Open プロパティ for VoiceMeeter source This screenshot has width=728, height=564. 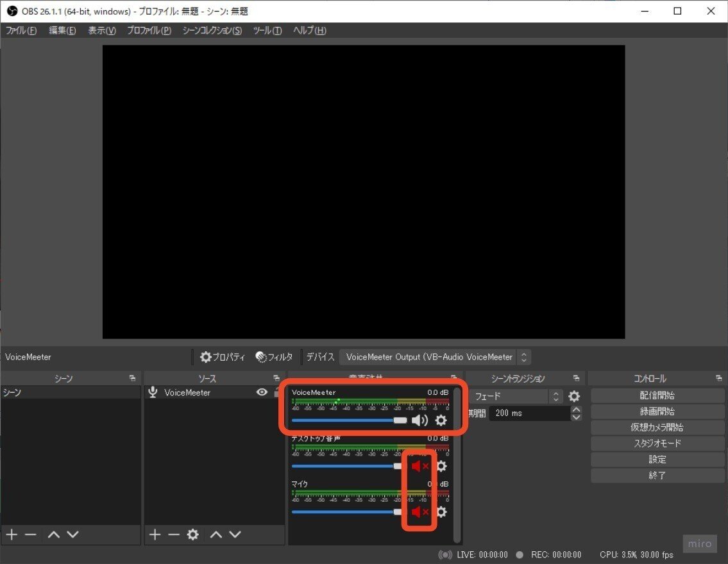(x=222, y=357)
